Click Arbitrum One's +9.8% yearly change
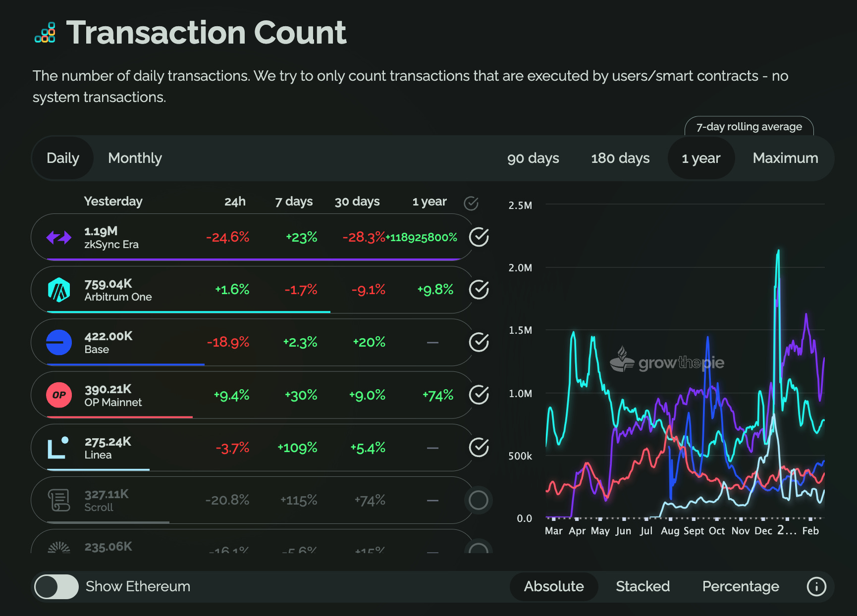Image resolution: width=857 pixels, height=616 pixels. click(x=435, y=290)
